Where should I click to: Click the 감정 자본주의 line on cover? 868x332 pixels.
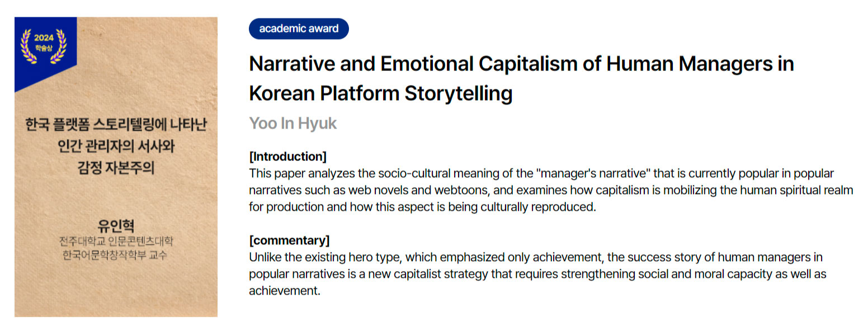[116, 167]
